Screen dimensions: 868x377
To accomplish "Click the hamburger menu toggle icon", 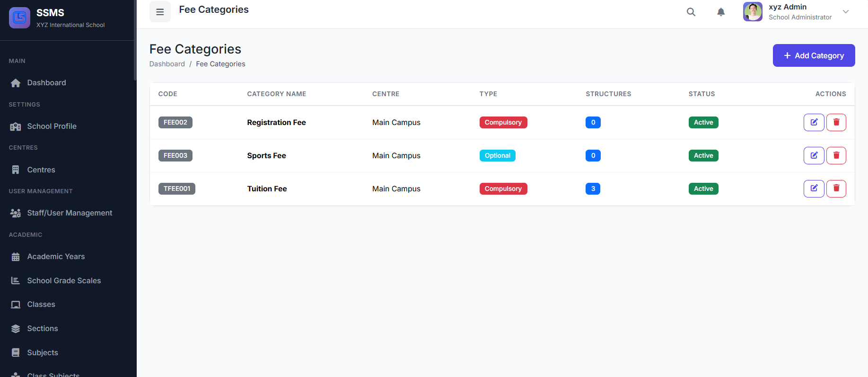I will point(160,12).
